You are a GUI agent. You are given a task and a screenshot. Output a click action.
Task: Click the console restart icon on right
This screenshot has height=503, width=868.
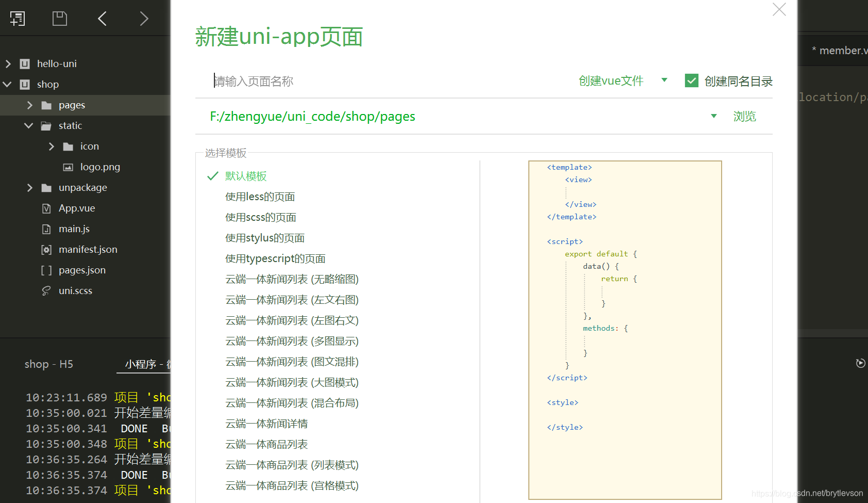click(x=860, y=363)
